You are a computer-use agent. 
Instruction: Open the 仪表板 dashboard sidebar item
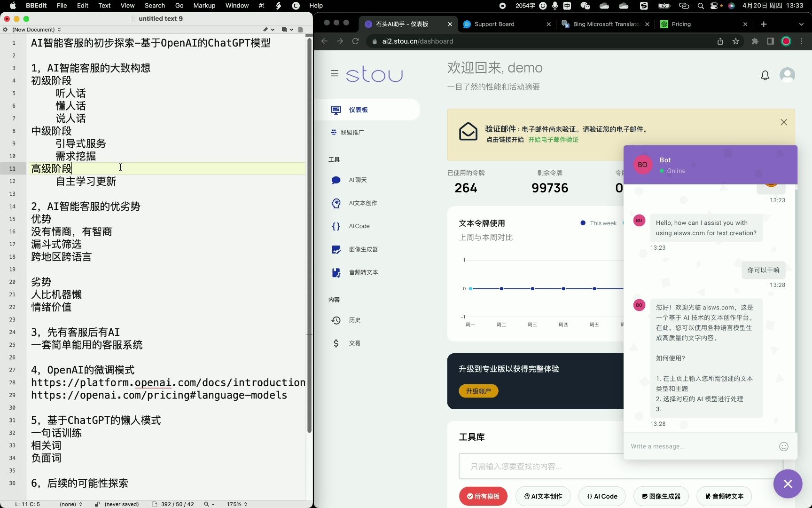[367, 110]
